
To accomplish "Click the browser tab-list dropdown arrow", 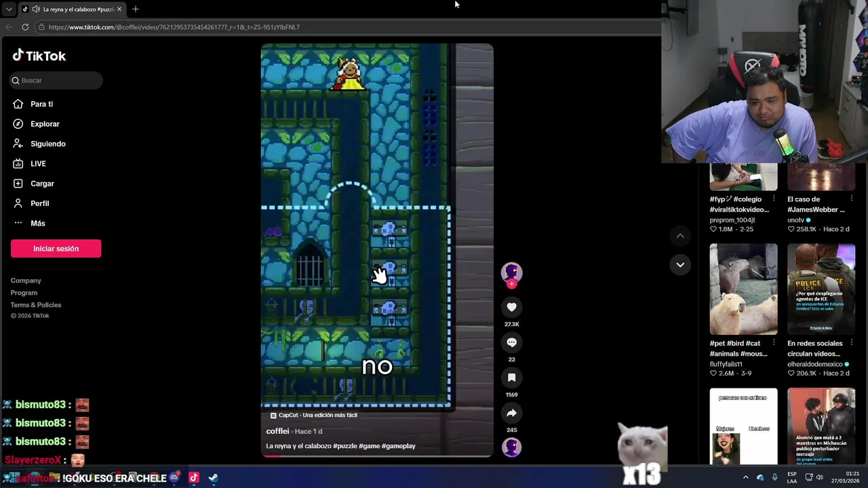I will coord(8,9).
